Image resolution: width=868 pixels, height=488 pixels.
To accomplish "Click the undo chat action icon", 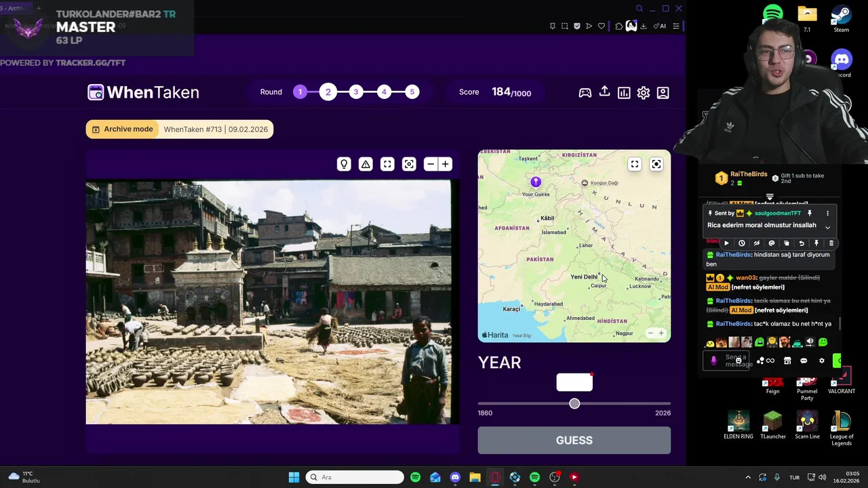I will pos(802,243).
